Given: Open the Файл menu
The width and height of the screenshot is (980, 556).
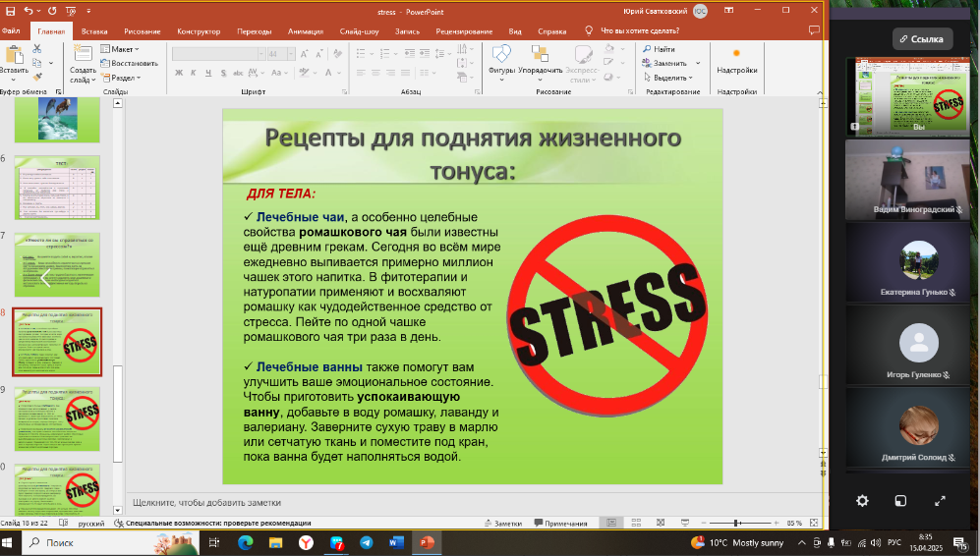Looking at the screenshot, I should [x=11, y=30].
